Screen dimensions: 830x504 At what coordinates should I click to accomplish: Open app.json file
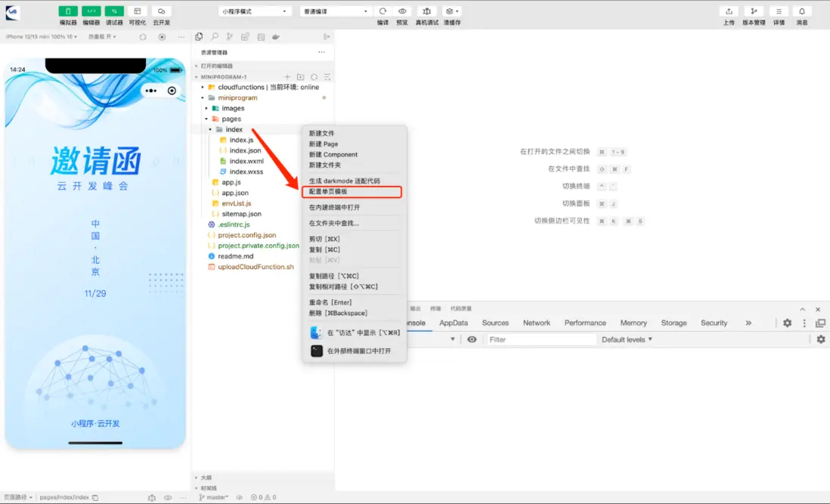tap(234, 193)
